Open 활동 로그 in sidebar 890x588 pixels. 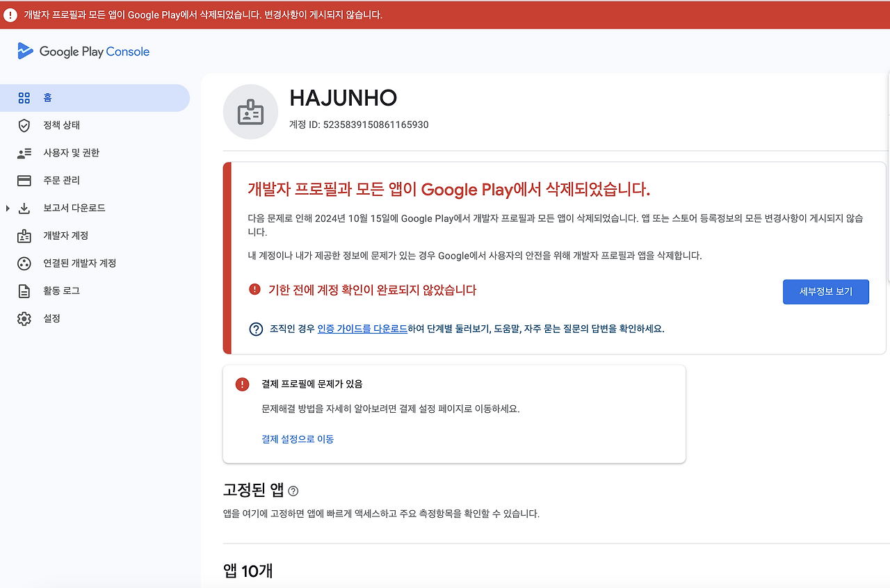coord(95,291)
